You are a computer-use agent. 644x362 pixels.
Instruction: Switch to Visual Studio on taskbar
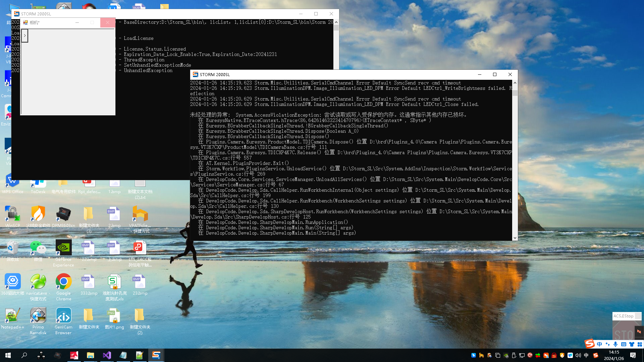[107, 355]
